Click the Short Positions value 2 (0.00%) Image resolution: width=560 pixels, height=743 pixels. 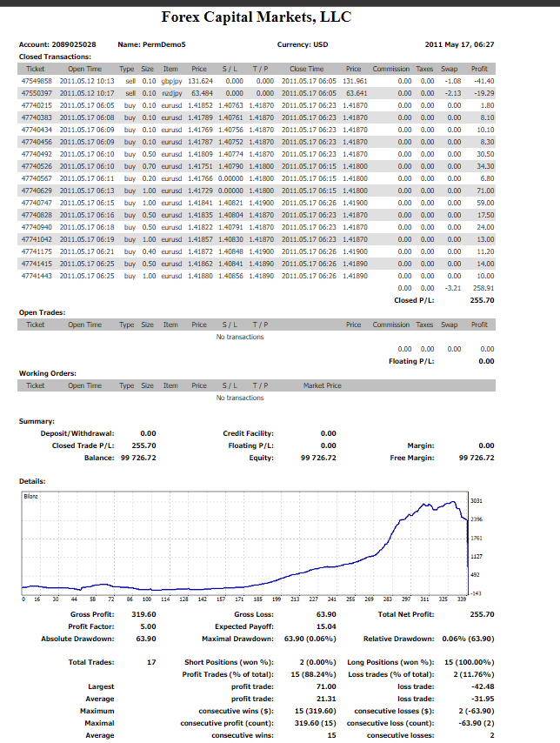[x=317, y=662]
